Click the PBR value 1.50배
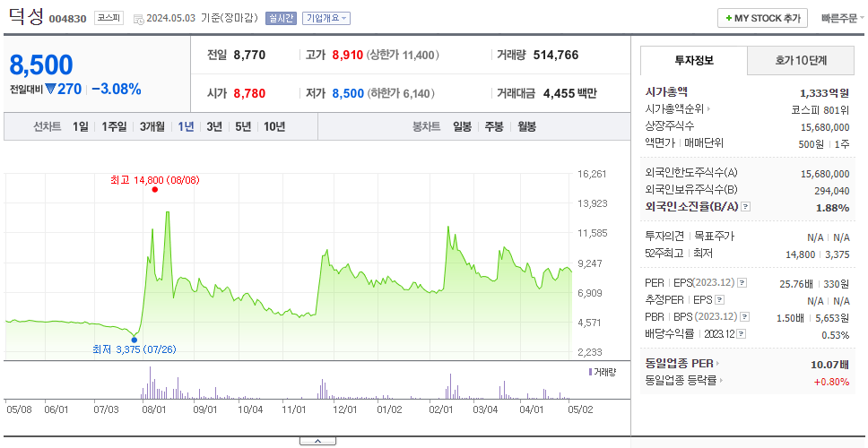 coord(792,317)
